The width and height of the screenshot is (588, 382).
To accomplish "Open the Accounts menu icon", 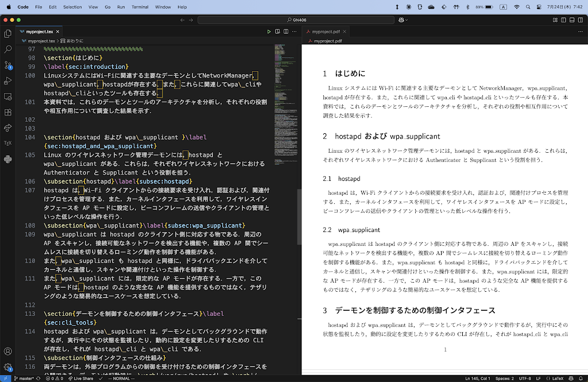I will (x=7, y=351).
